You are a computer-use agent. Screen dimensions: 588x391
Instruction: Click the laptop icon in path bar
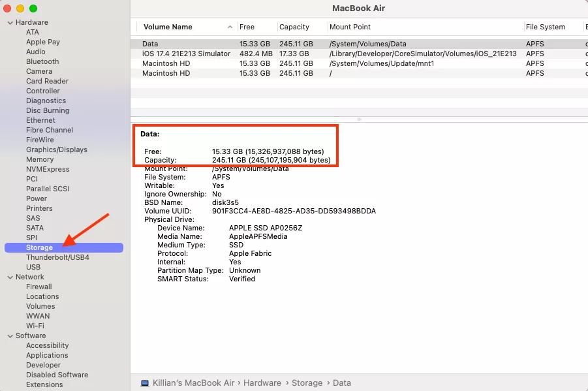point(145,383)
